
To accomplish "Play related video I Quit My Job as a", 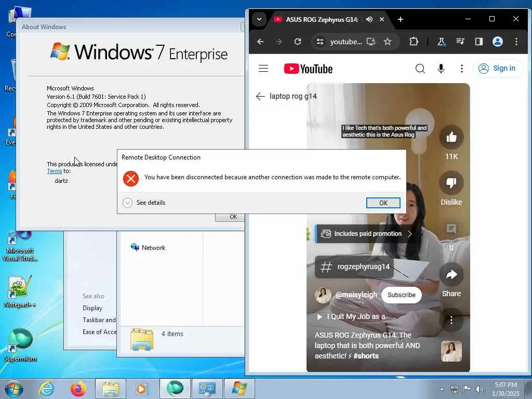I will point(351,316).
